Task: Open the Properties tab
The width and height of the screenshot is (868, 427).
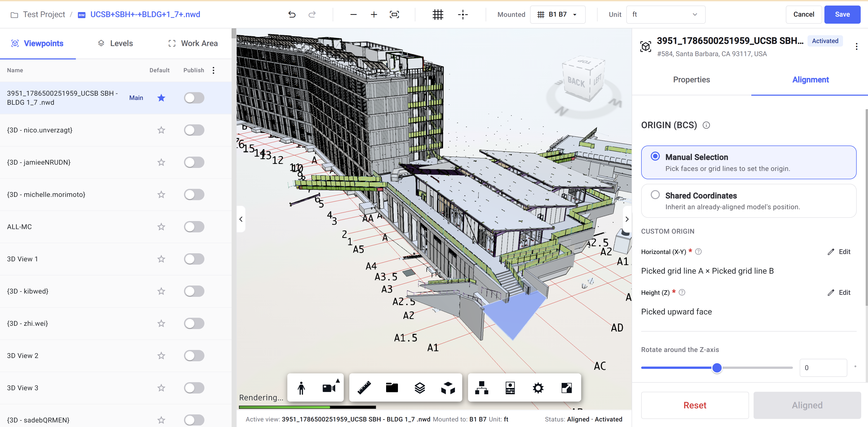Action: click(691, 80)
